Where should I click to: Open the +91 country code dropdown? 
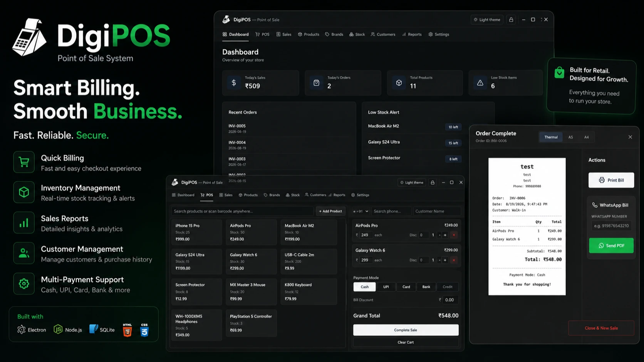click(x=361, y=211)
